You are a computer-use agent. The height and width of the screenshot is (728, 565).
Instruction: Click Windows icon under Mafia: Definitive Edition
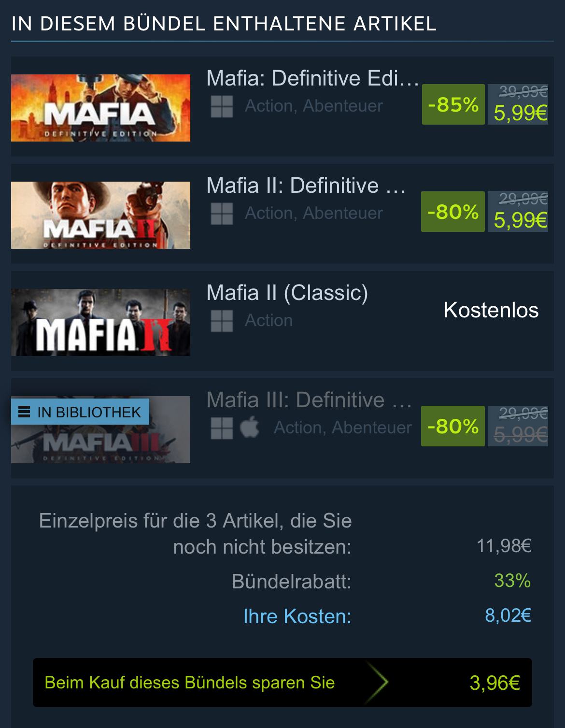click(222, 106)
